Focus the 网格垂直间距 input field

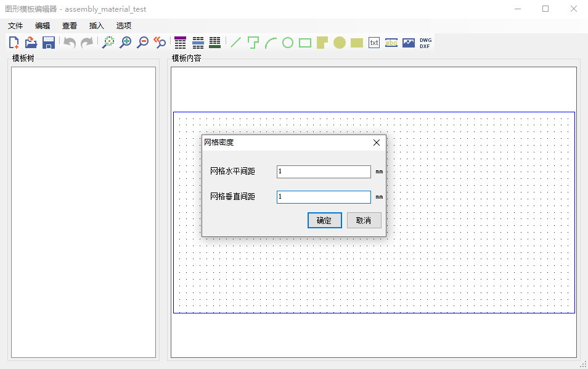pyautogui.click(x=324, y=197)
